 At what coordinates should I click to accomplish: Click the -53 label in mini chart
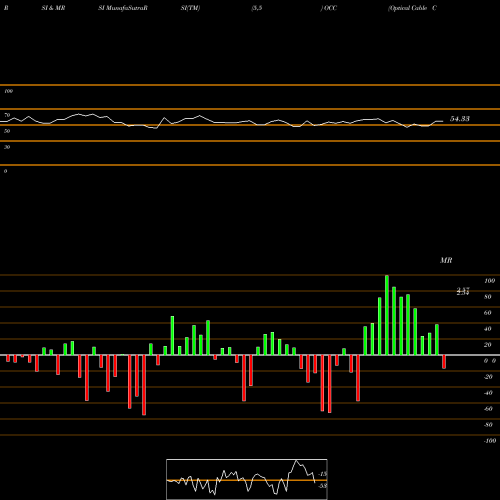click(x=322, y=486)
